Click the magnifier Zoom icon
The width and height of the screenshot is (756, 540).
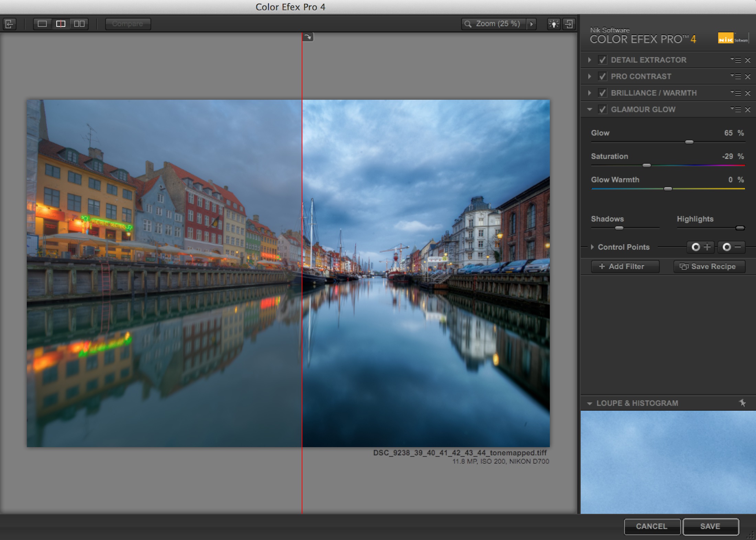pos(468,24)
